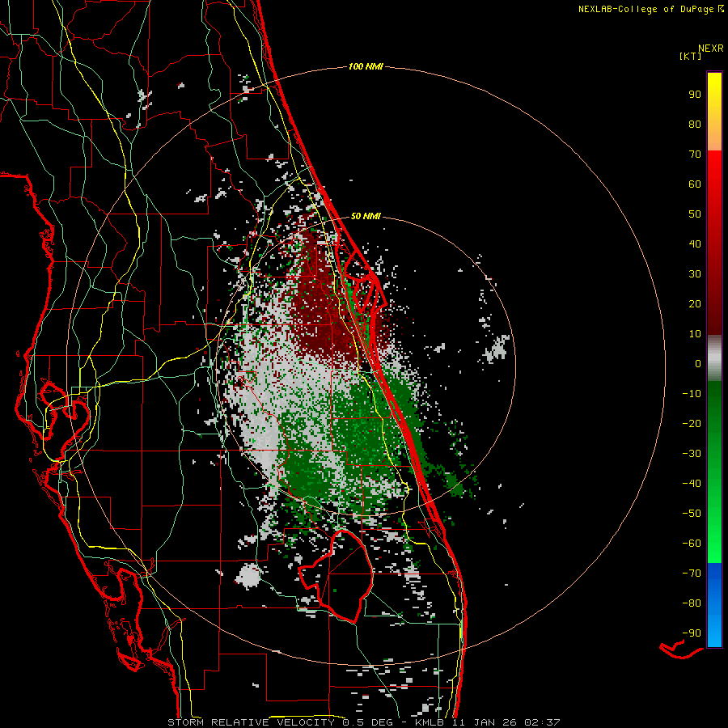The height and width of the screenshot is (728, 728).
Task: Click the 20 value on the velocity scale
Action: 695,303
